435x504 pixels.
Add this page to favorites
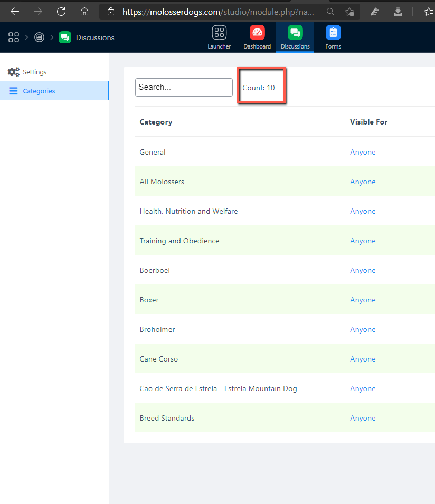click(349, 12)
